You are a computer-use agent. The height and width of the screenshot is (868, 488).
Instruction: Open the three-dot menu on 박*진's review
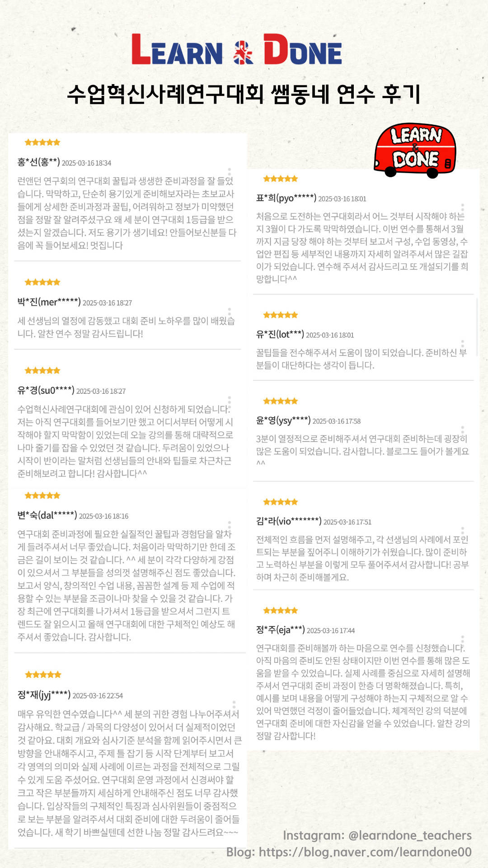230,311
